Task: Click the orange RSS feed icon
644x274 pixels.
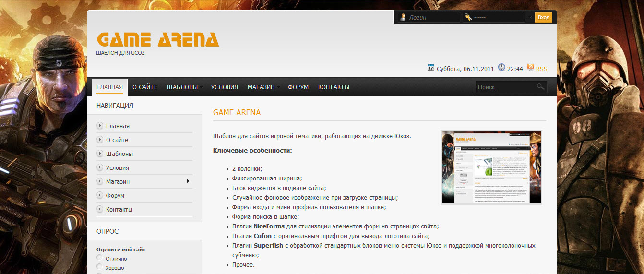Action: [531, 68]
